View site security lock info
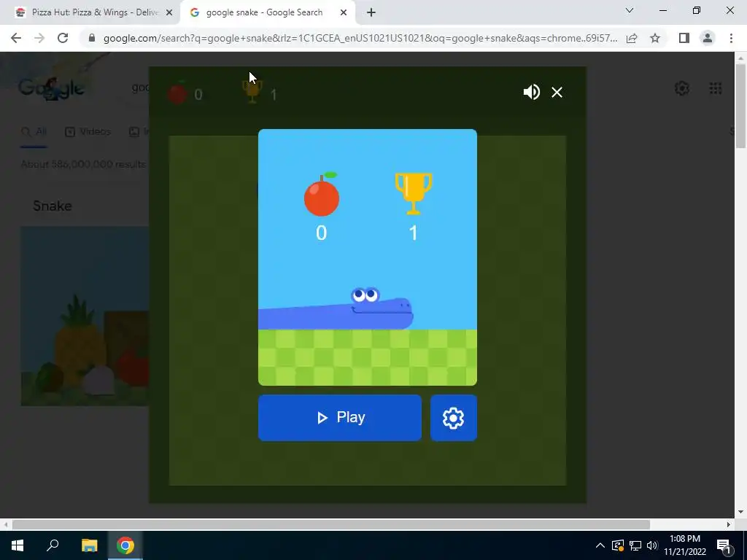 pos(91,38)
